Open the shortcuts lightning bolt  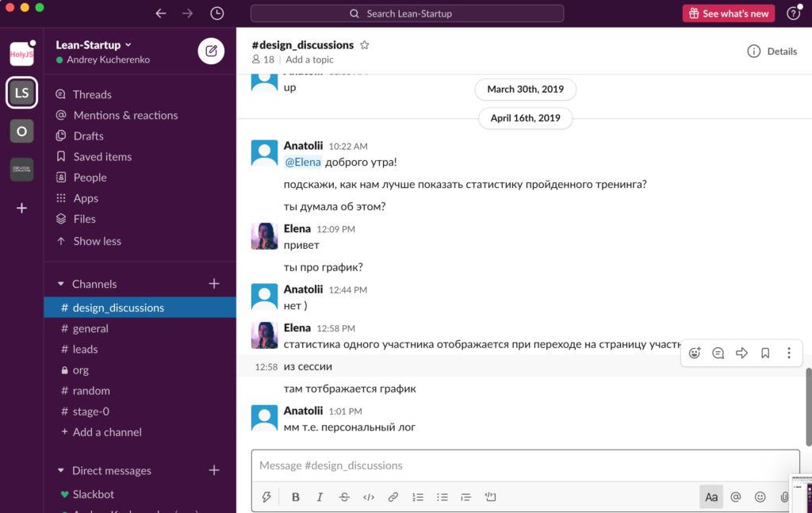(x=266, y=497)
